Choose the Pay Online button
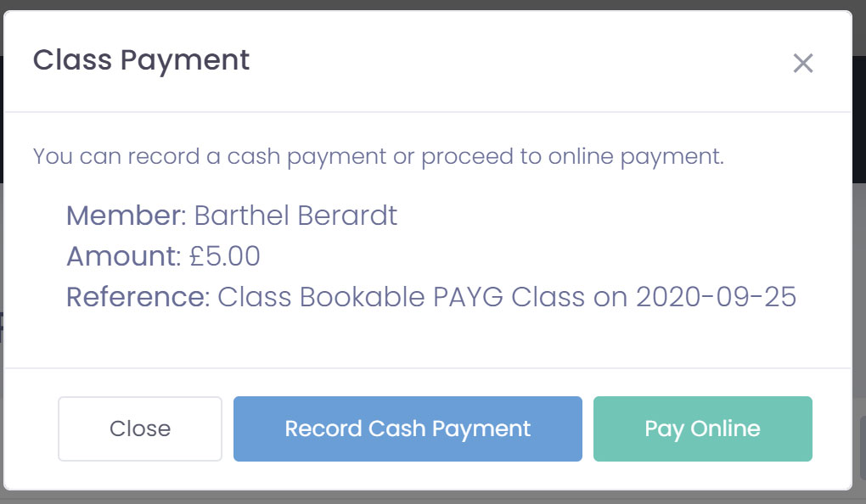Image resolution: width=866 pixels, height=504 pixels. (702, 429)
